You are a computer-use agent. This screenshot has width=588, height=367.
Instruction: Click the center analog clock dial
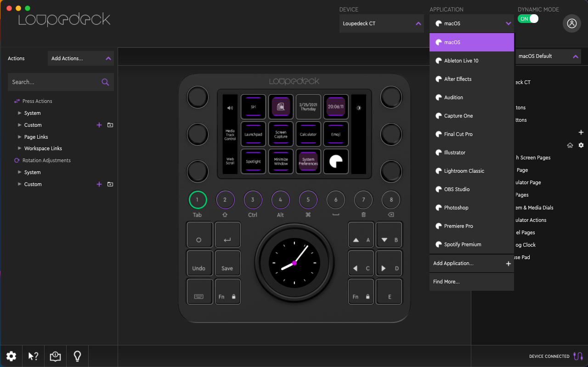(x=294, y=263)
